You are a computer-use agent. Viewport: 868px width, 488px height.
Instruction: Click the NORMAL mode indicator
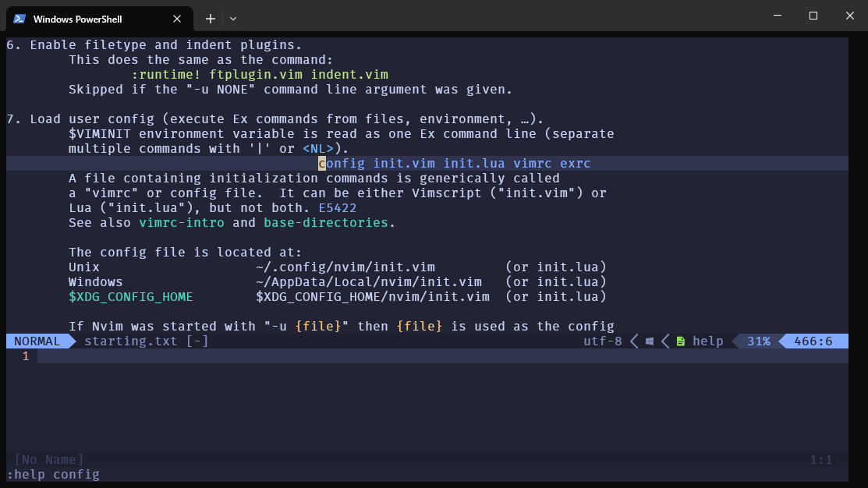[x=37, y=341]
